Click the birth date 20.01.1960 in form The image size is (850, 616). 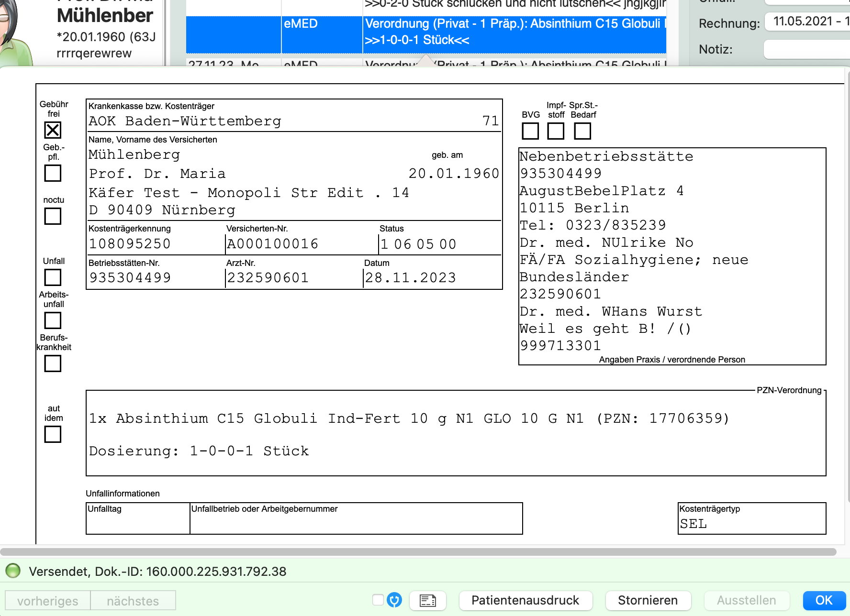pos(454,174)
